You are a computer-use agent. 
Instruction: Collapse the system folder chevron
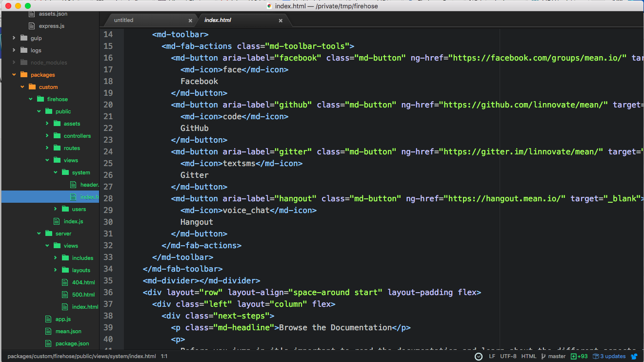(55, 172)
